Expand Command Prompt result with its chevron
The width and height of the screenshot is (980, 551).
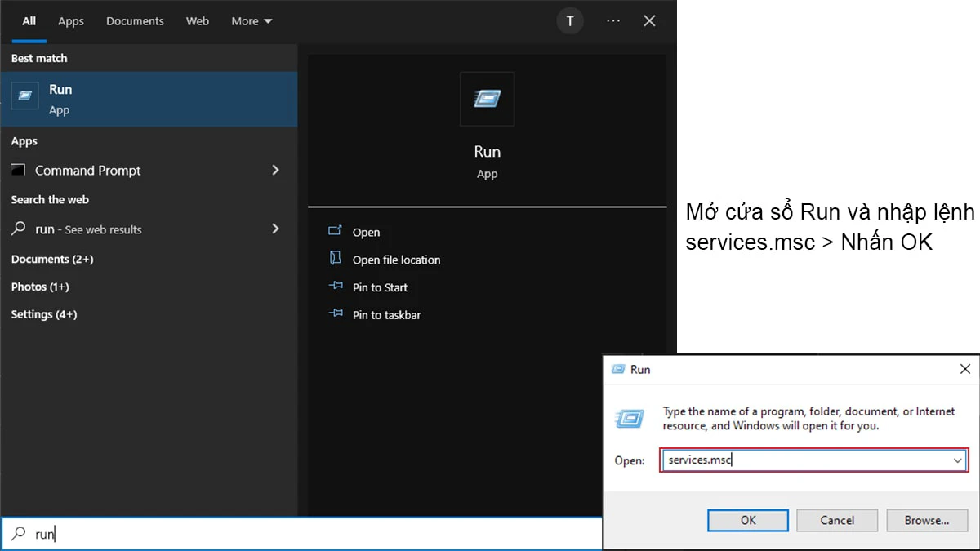tap(275, 170)
